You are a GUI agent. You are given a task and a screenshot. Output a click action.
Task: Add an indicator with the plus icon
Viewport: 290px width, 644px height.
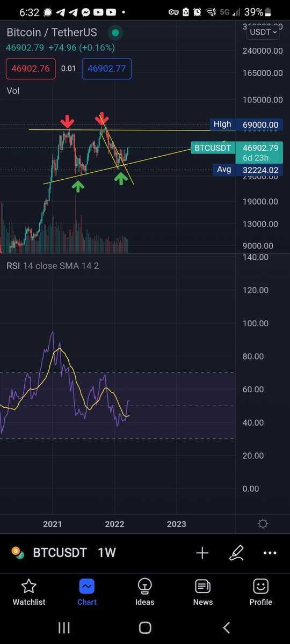click(202, 553)
